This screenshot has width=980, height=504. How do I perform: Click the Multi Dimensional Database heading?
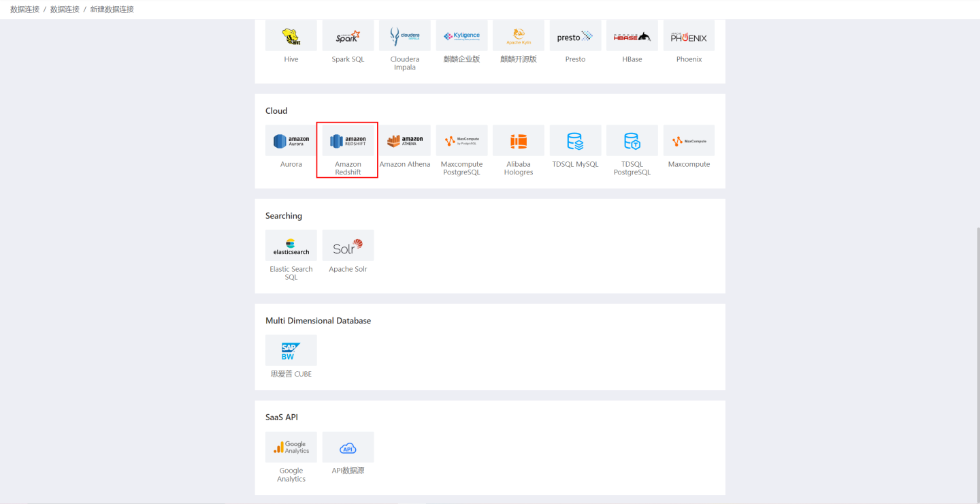(x=318, y=321)
